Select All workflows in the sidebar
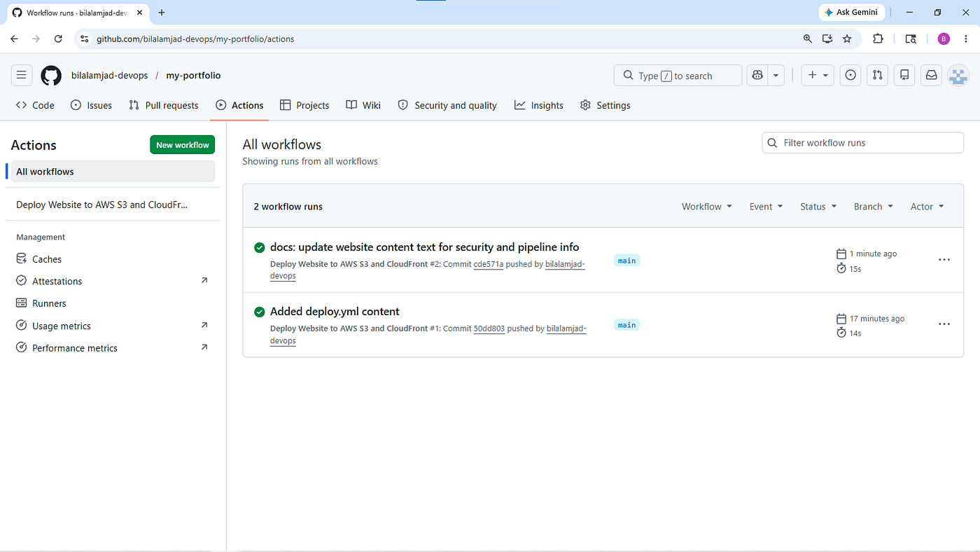This screenshot has width=980, height=552. (x=113, y=172)
